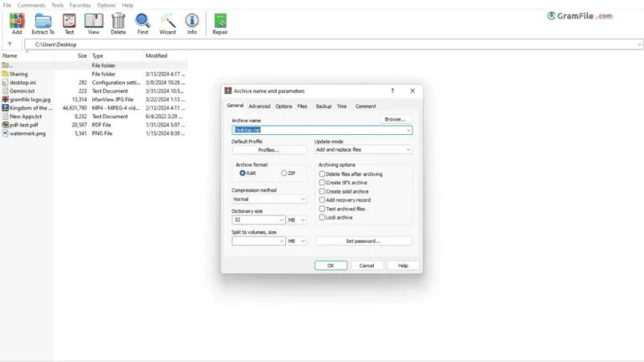
Task: Open the Commands menu
Action: click(x=31, y=5)
